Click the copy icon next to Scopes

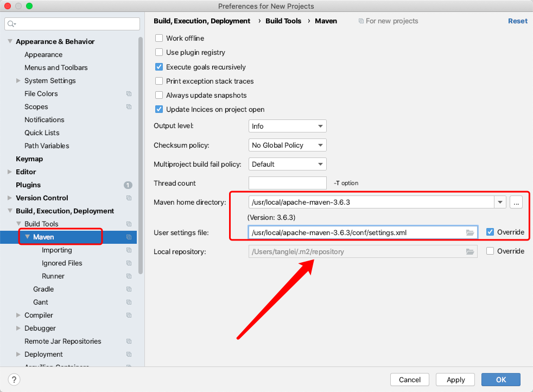129,107
